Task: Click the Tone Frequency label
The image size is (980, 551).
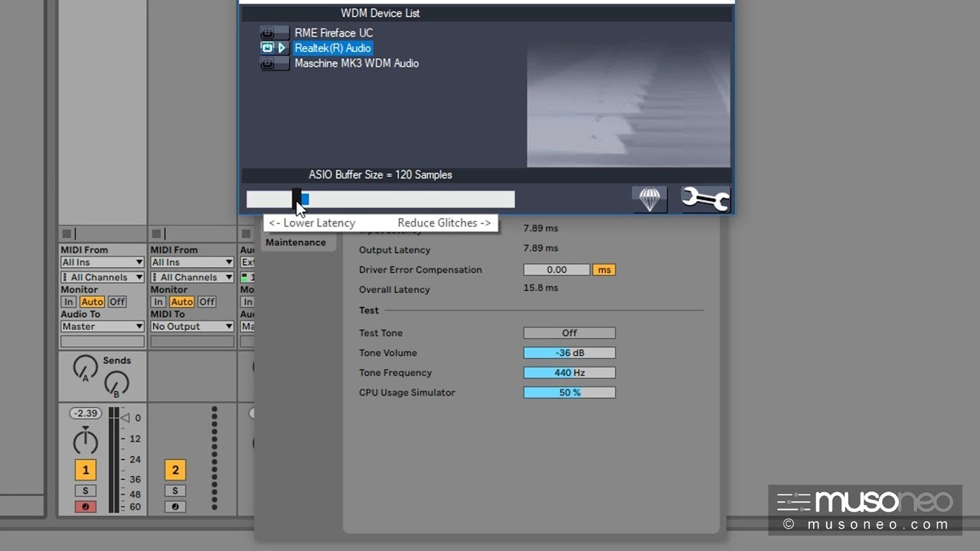Action: [395, 373]
